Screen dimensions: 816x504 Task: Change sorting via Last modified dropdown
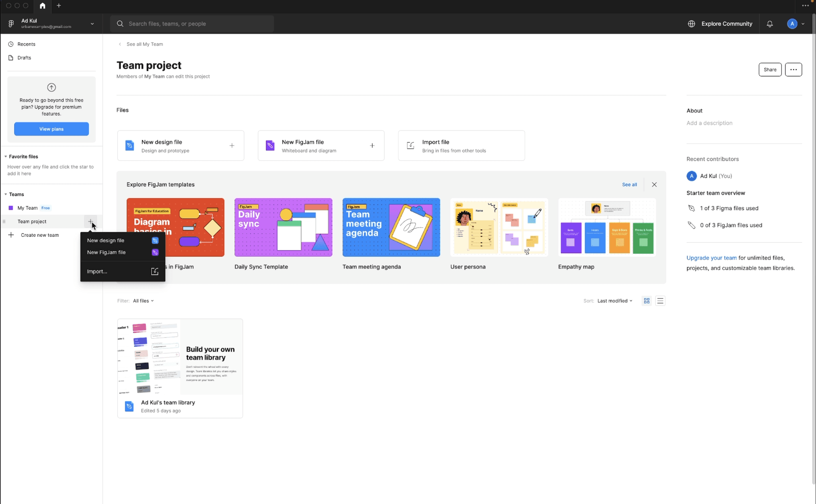614,301
